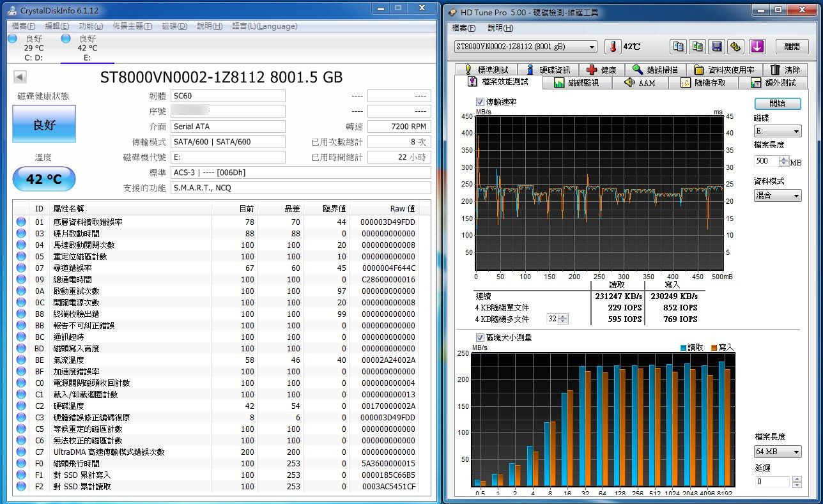
Task: Open 磁碟(D) menu in CrystalDiskInfo
Action: [x=174, y=26]
